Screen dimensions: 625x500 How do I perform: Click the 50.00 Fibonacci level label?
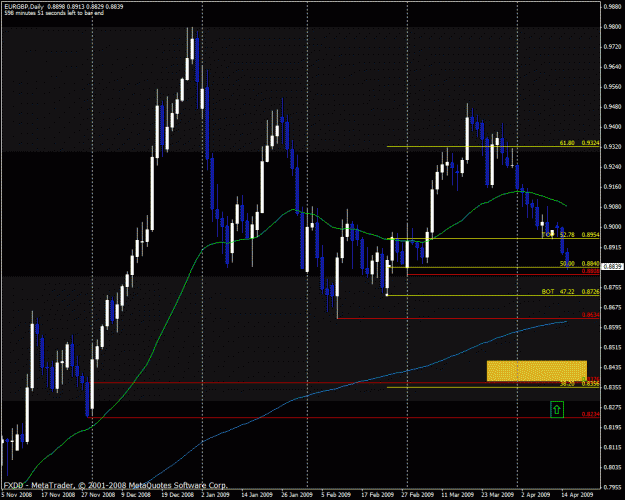pos(567,264)
